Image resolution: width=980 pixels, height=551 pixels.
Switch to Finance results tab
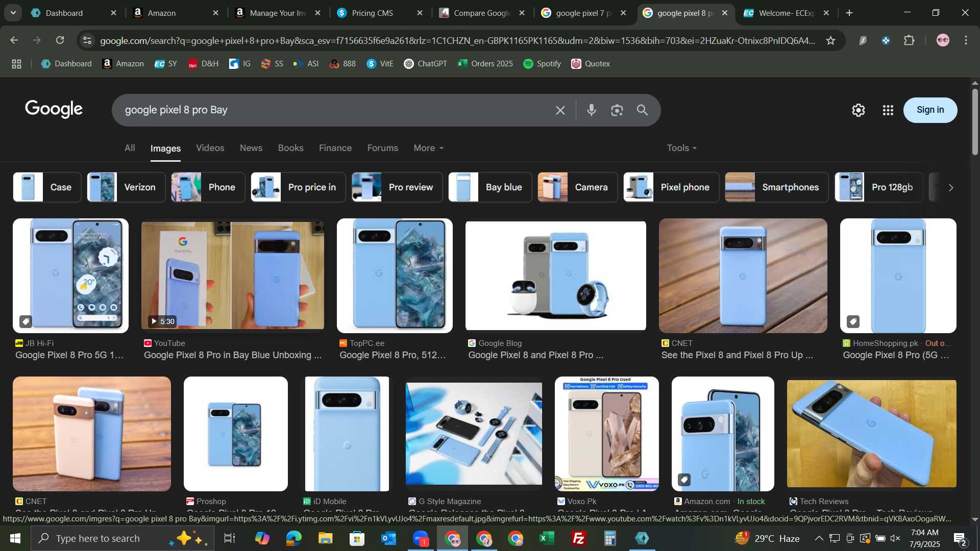pos(335,148)
